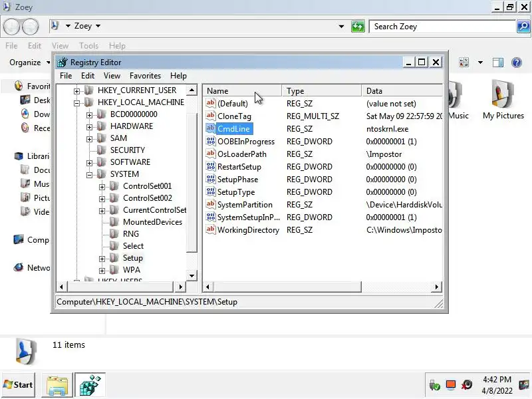Select the SECURITY key
Image resolution: width=532 pixels, height=399 pixels.
click(x=128, y=150)
